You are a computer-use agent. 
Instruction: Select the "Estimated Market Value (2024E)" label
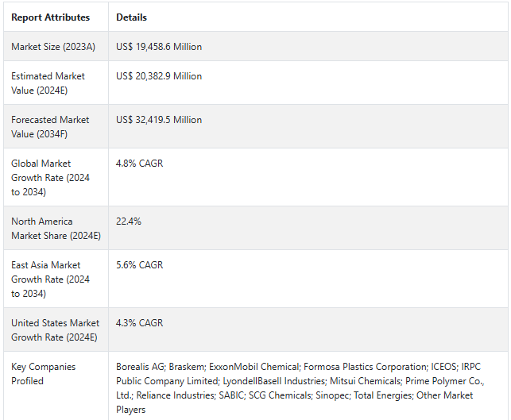coord(48,83)
